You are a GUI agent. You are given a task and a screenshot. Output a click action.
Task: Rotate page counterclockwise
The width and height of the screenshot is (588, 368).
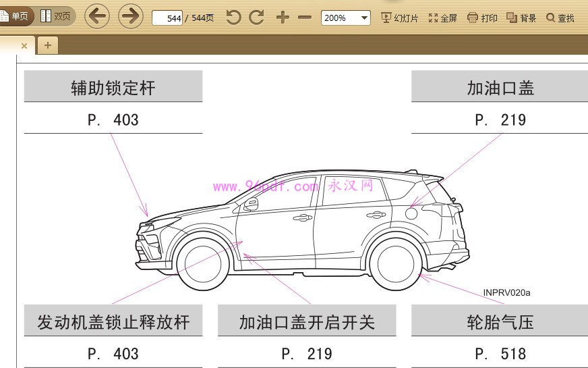coord(233,18)
